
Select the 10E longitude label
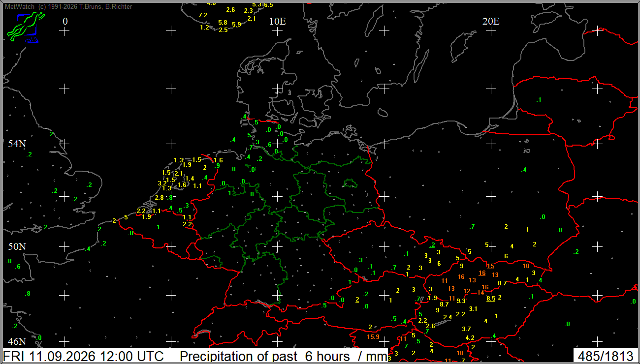click(x=277, y=21)
